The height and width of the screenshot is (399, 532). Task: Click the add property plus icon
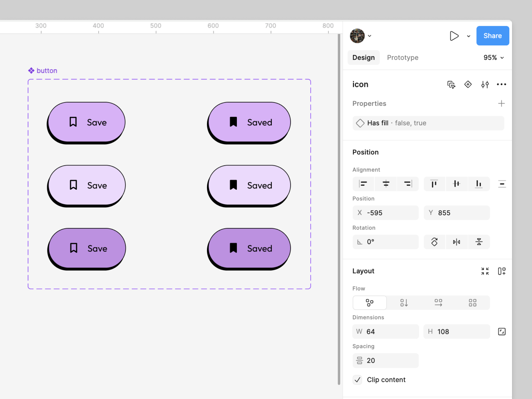(501, 104)
